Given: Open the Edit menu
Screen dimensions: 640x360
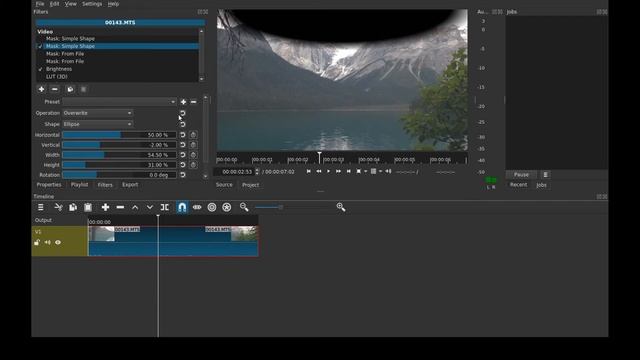Looking at the screenshot, I should coord(54,4).
